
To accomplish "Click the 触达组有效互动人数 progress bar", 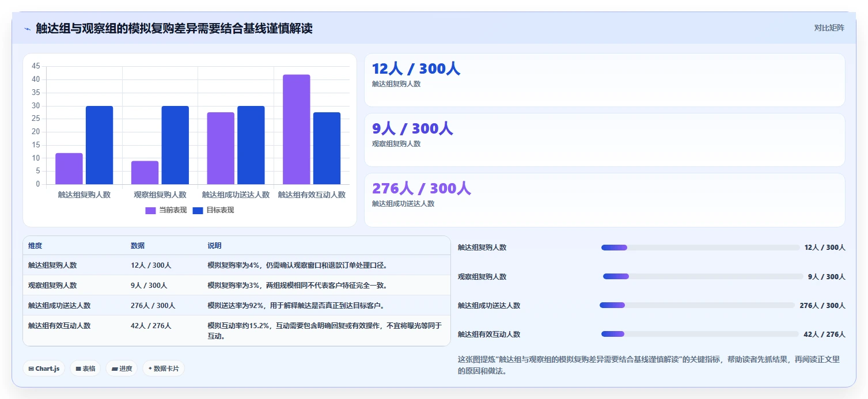I will [x=700, y=334].
